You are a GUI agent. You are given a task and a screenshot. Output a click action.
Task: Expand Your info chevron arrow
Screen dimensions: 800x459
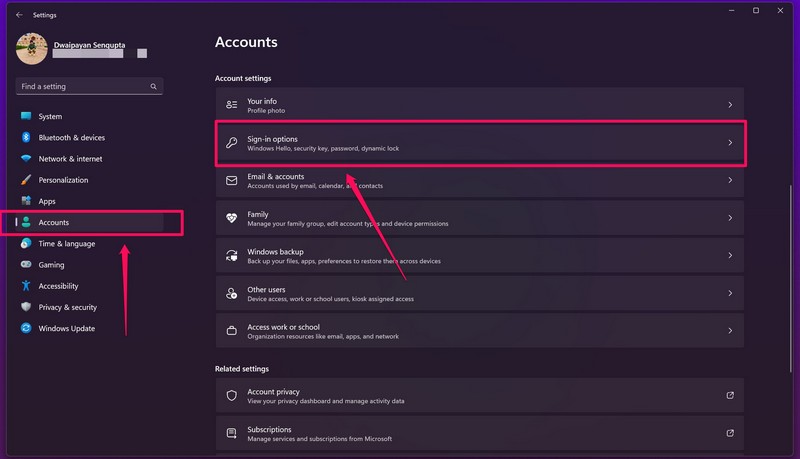[730, 105]
